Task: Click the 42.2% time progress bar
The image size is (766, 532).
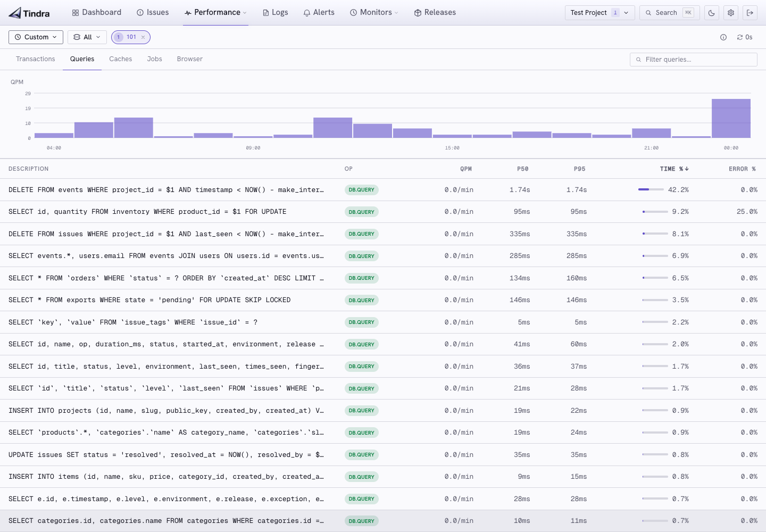Action: click(x=651, y=189)
